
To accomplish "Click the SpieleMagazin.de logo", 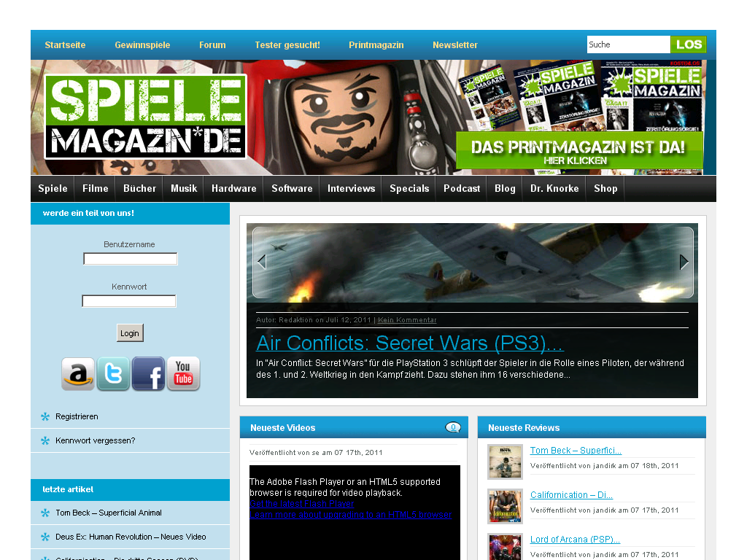I will [x=145, y=117].
